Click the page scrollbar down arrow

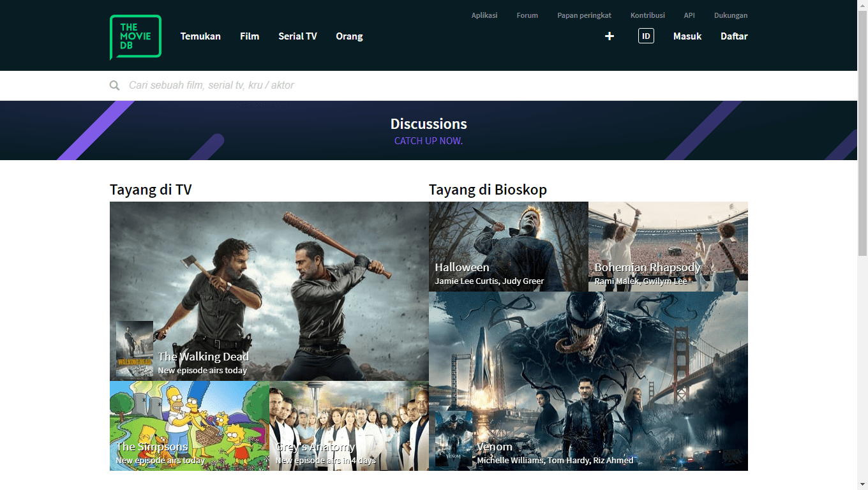point(862,485)
